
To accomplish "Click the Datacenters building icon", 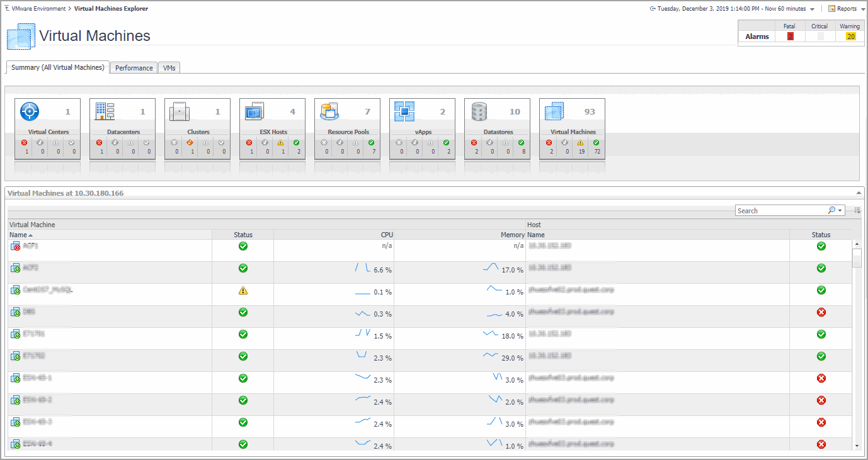I will coord(105,111).
